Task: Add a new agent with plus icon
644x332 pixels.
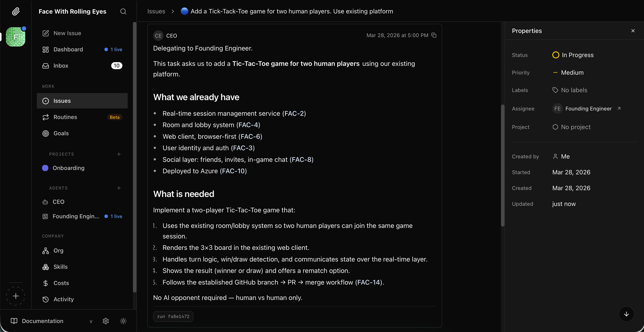Action: 119,188
